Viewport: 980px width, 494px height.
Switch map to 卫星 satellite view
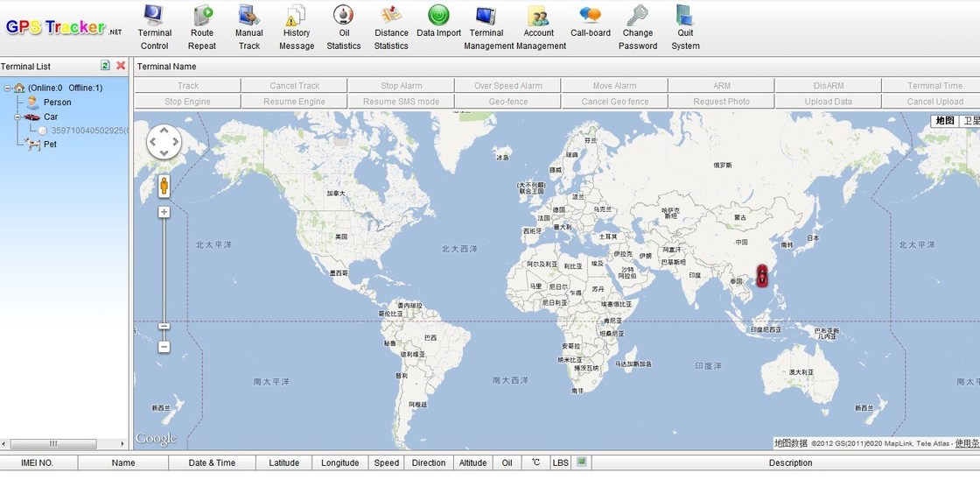click(970, 121)
